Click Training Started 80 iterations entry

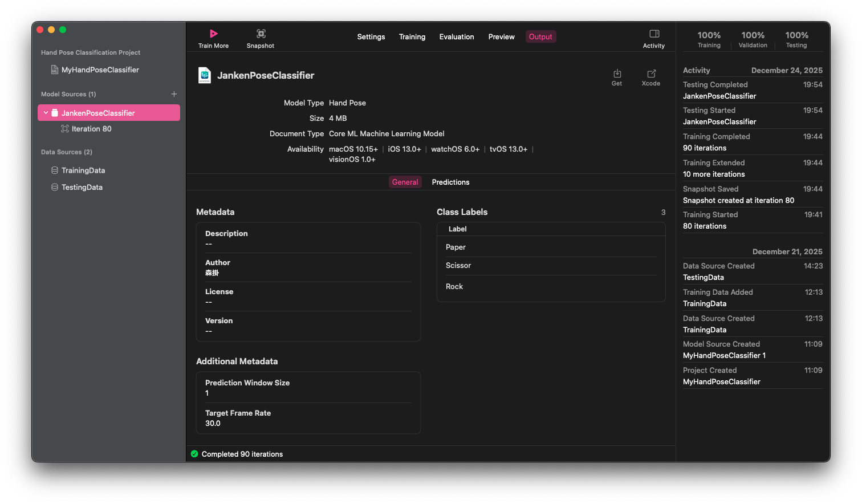tap(753, 220)
